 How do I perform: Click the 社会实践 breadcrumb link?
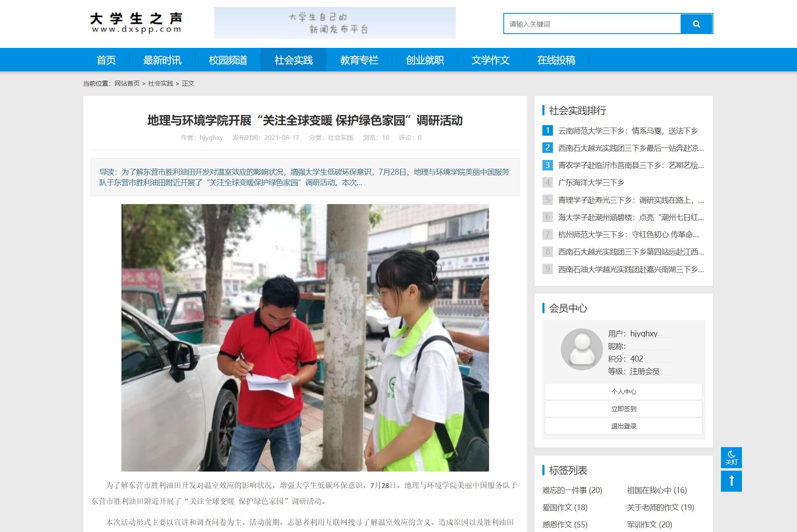click(160, 84)
